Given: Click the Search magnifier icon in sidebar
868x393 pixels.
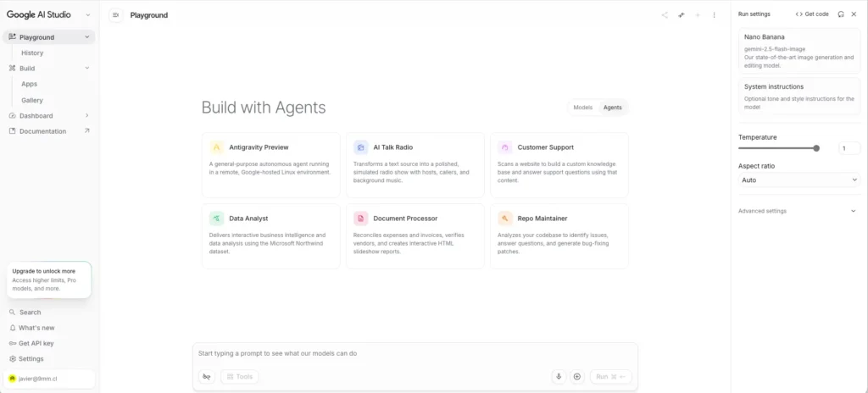Looking at the screenshot, I should click(x=12, y=313).
